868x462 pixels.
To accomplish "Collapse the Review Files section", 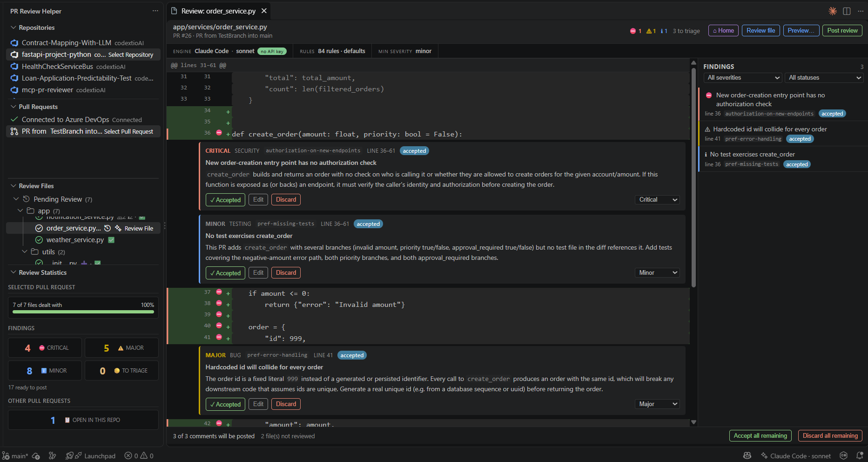I will [x=13, y=186].
